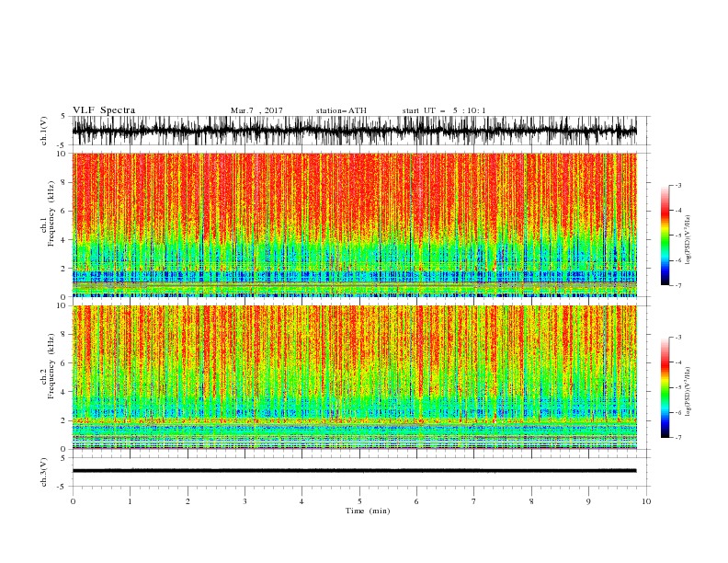Click the "VLF Spectra" plot title
728x563 pixels.
104,110
